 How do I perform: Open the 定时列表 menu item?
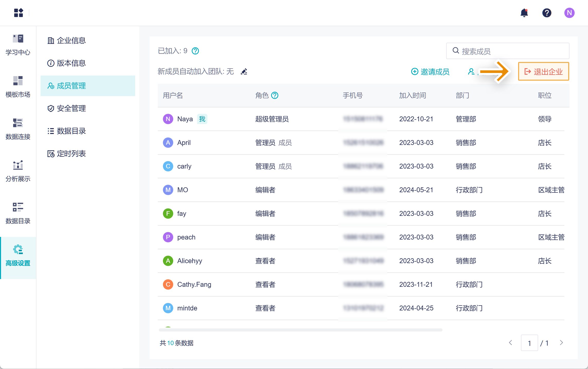(71, 154)
